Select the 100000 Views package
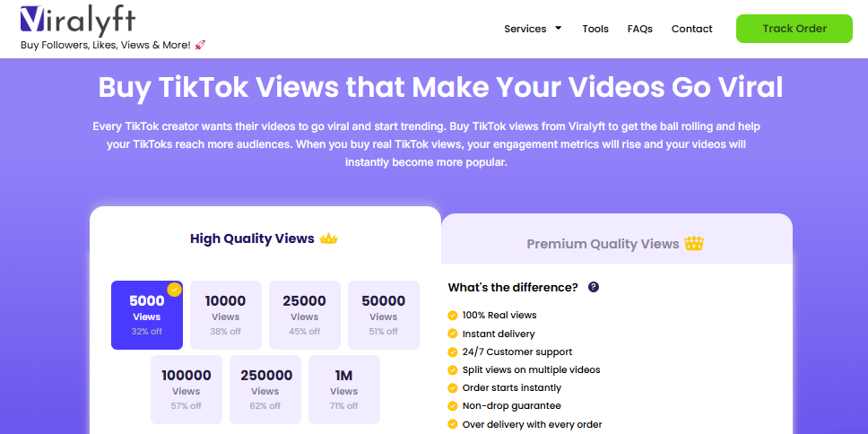This screenshot has height=434, width=868. coord(187,389)
